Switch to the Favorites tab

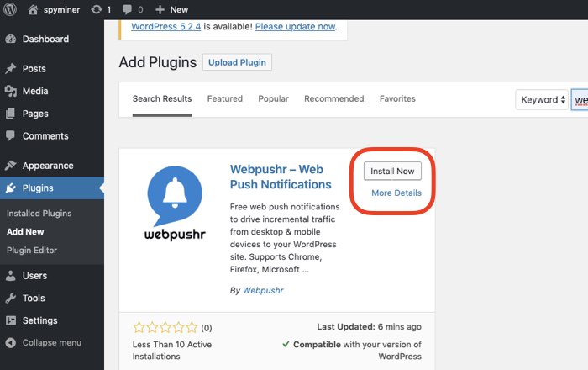397,98
